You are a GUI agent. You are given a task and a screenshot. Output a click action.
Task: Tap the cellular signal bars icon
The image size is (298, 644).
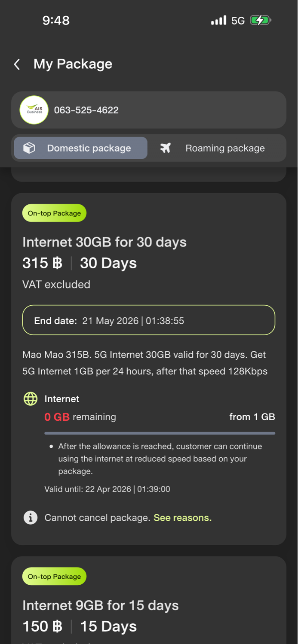218,20
